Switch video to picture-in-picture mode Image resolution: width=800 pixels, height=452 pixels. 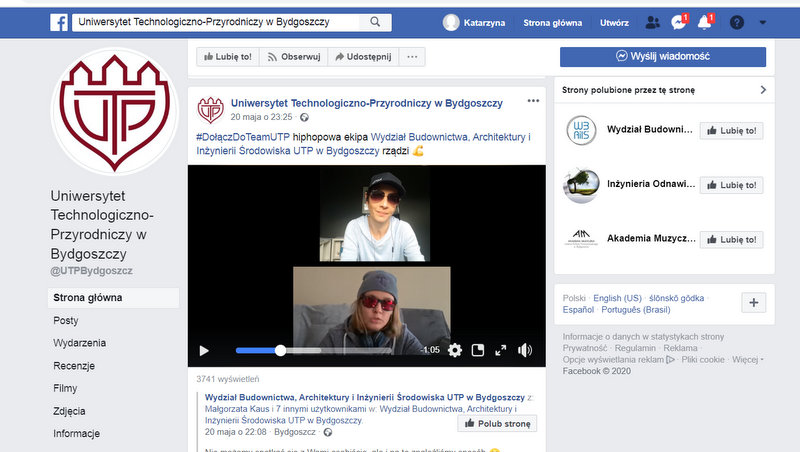[478, 350]
